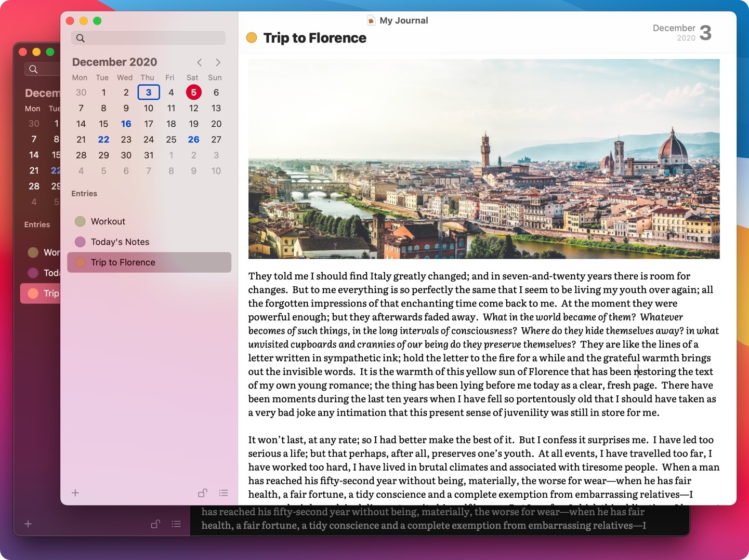Select December 21 in back window calendar

click(34, 170)
